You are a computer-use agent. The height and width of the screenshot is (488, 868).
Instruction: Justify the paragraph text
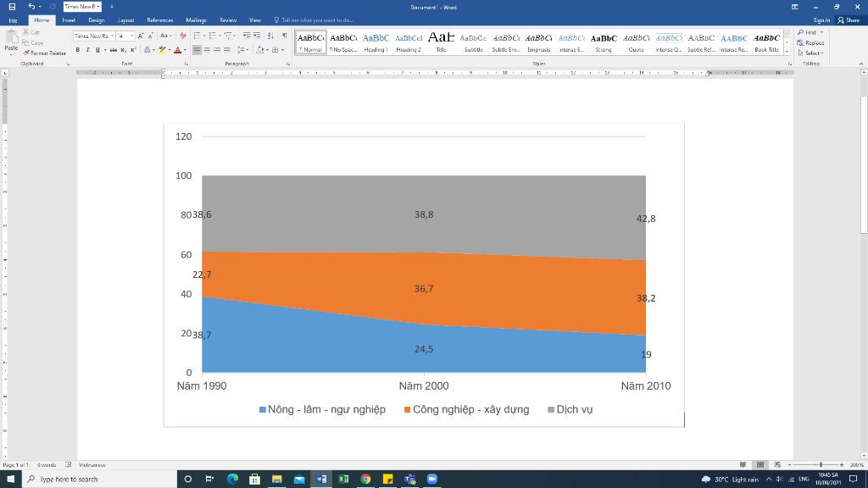click(x=227, y=50)
